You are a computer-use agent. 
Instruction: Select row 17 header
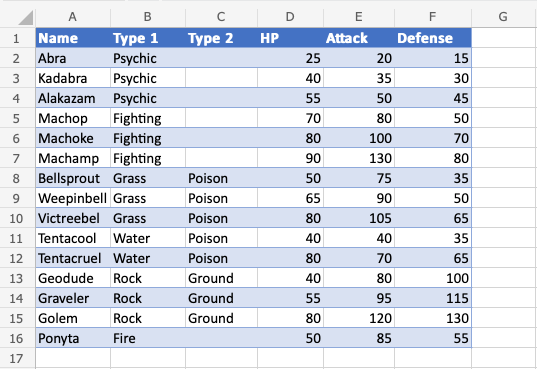click(x=16, y=358)
